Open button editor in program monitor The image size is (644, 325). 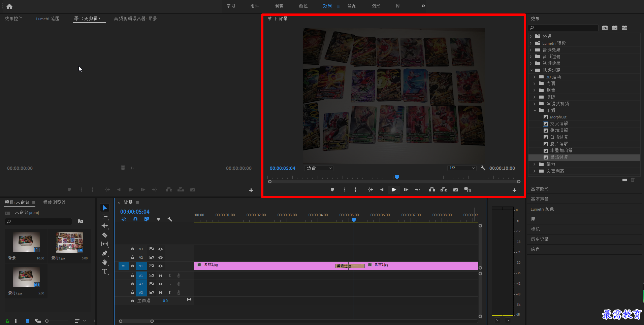(514, 190)
